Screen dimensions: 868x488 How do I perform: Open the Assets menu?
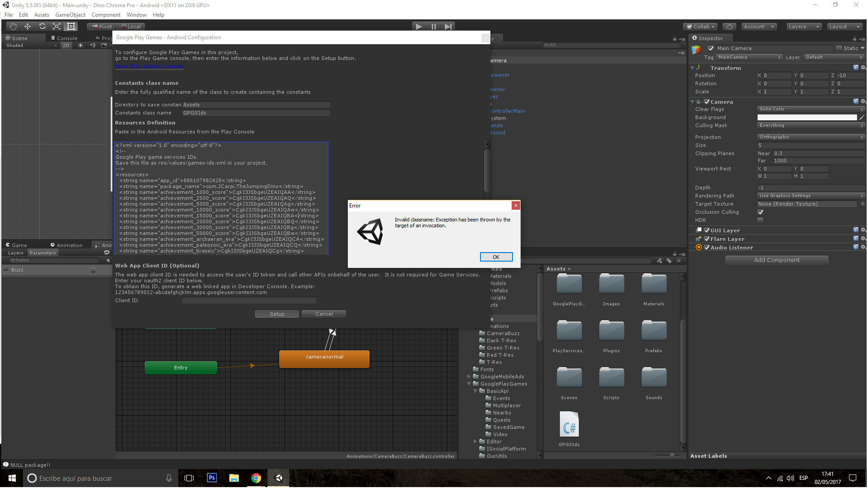[x=42, y=15]
